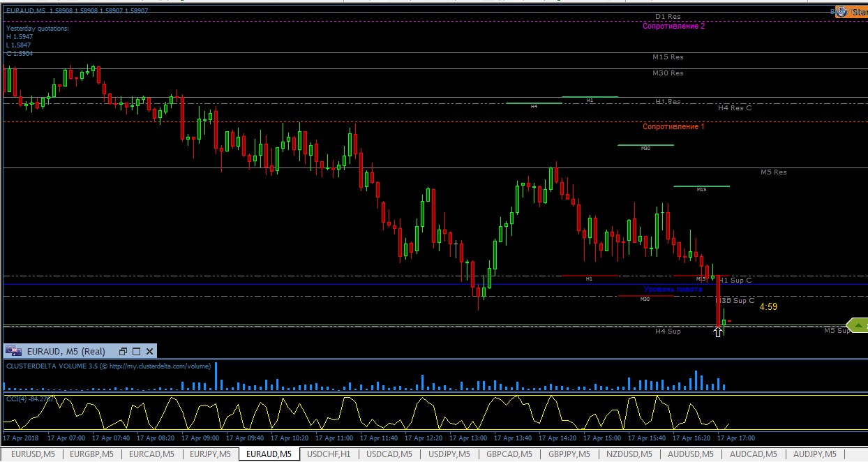Select the 'M30 Res' label
The image size is (868, 462).
(668, 73)
